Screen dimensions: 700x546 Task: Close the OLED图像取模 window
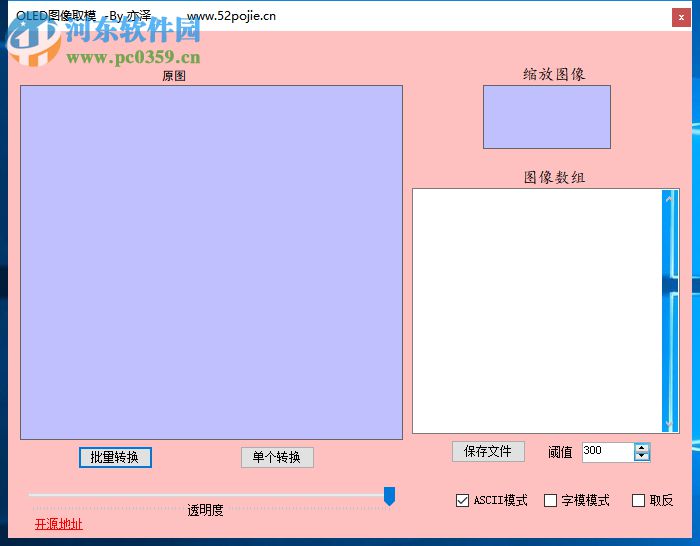point(681,17)
